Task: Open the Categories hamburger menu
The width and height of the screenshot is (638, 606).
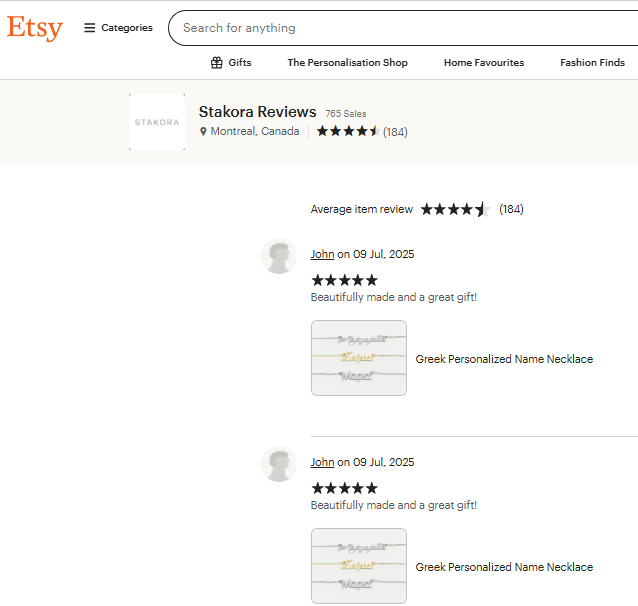Action: click(x=118, y=28)
